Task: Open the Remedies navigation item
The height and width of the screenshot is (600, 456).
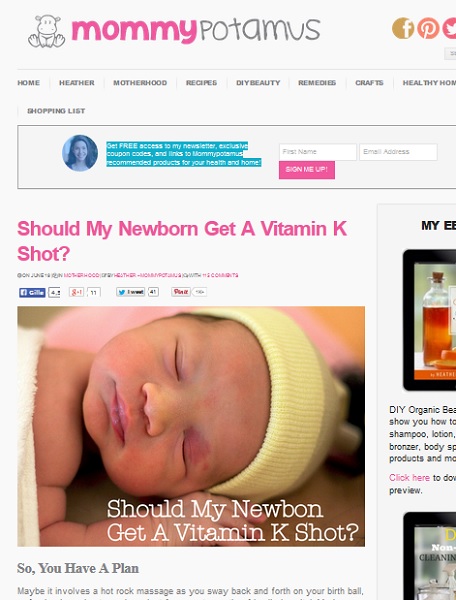Action: coord(317,83)
